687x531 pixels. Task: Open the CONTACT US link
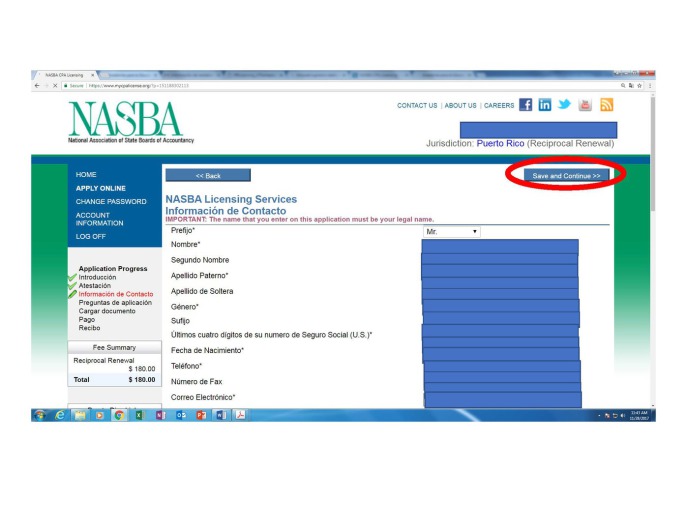(x=417, y=105)
